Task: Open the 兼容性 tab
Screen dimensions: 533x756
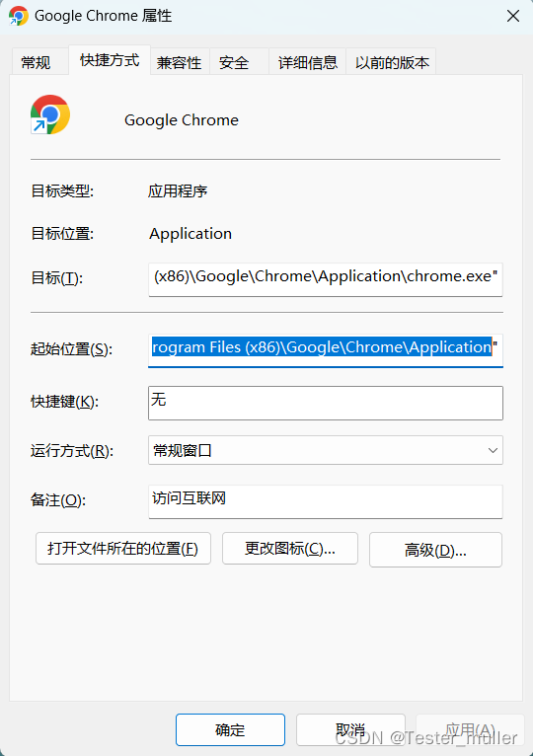Action: (x=179, y=62)
